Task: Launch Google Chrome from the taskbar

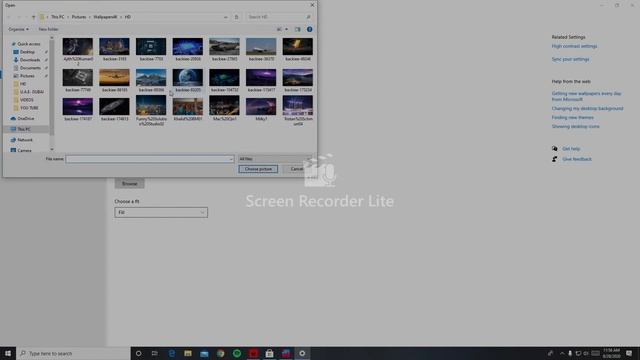Action: tap(220, 353)
